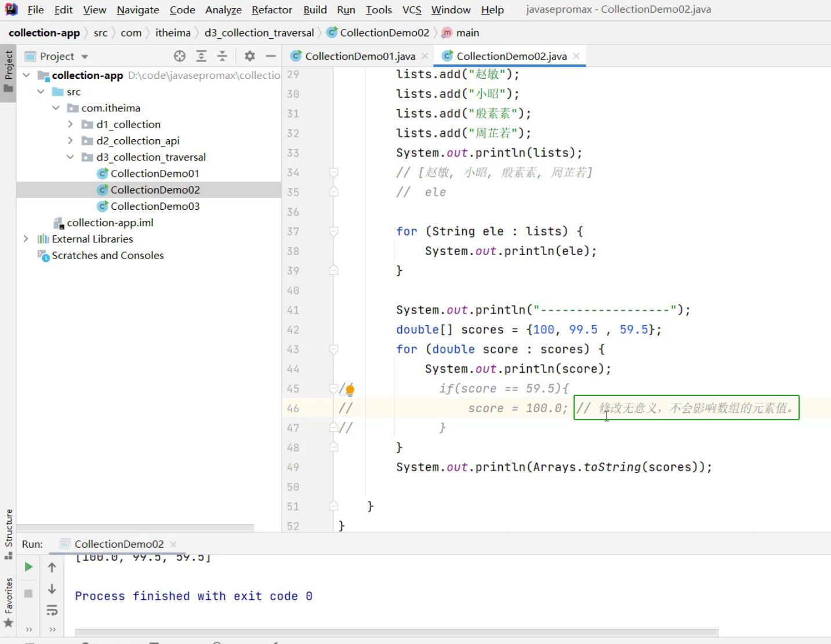Close the CollectionDemo01.java editor tab
The image size is (831, 644).
click(x=425, y=56)
